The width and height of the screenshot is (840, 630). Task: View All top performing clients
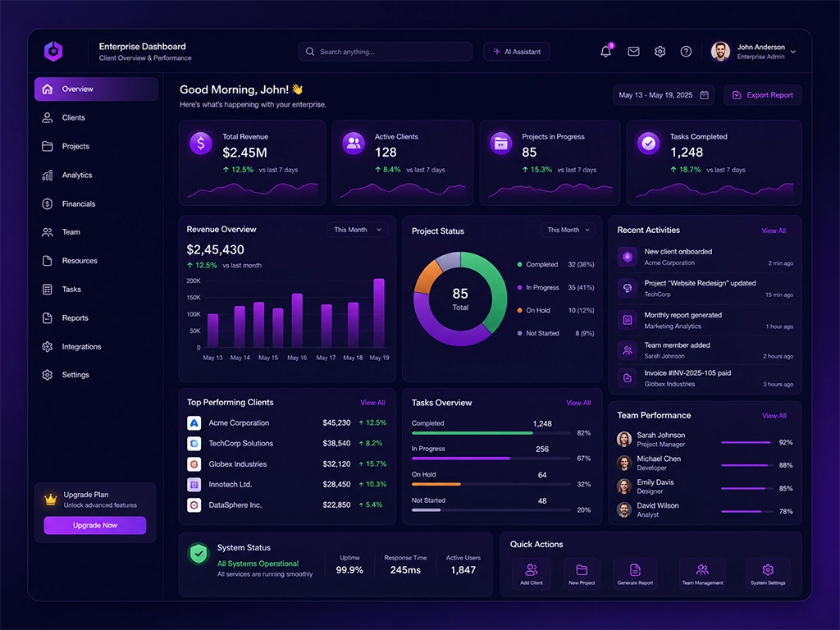(x=372, y=403)
